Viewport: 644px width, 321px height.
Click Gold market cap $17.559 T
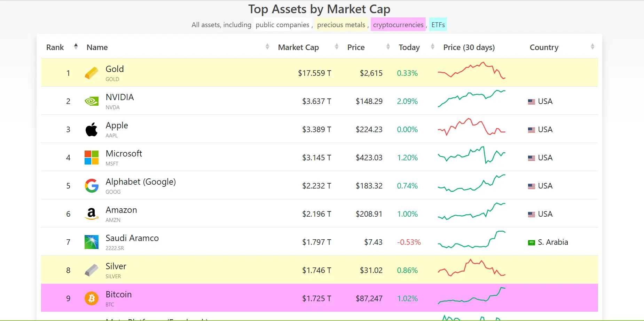[315, 73]
